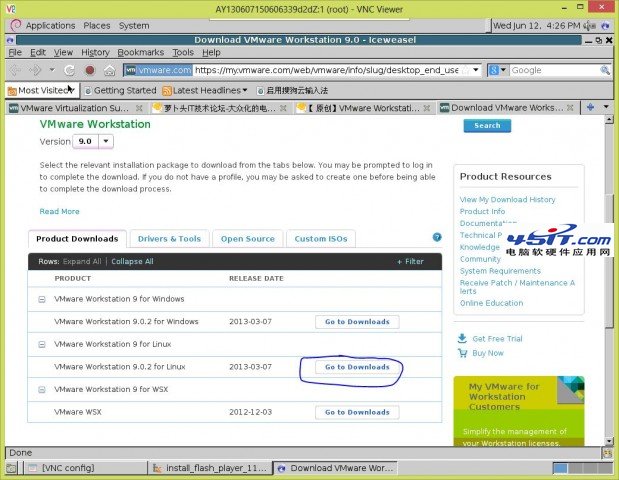Click the browser Back arrow button
Screen dimensions: 619x480
pos(15,70)
